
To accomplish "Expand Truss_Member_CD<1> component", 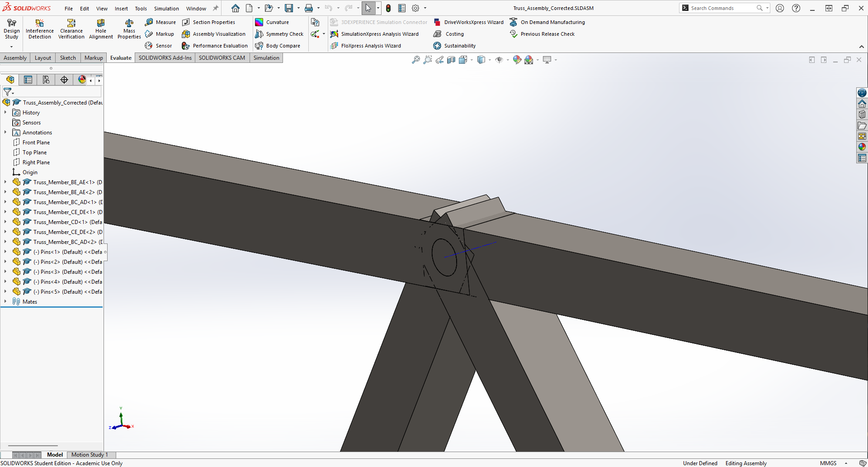I will (5, 222).
